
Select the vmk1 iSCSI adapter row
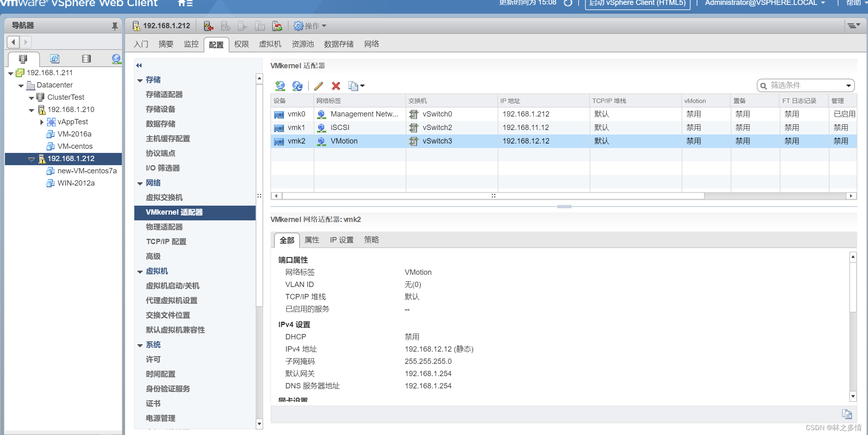coord(564,128)
